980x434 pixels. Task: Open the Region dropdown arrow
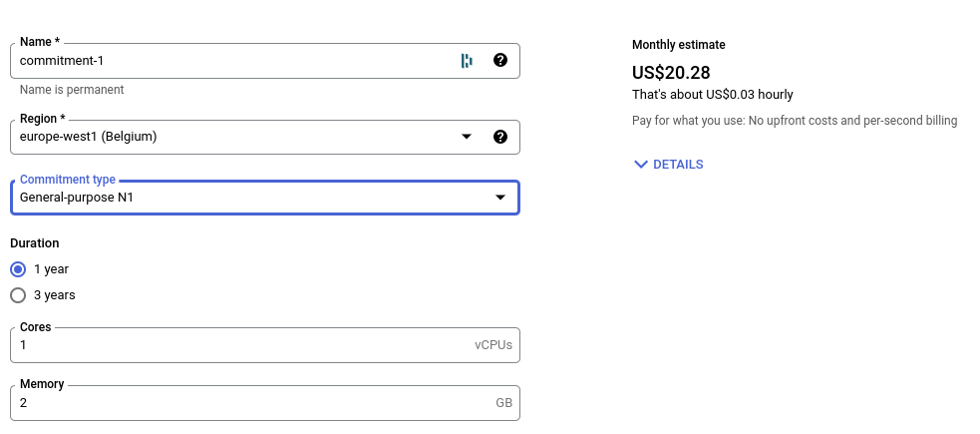click(x=466, y=137)
